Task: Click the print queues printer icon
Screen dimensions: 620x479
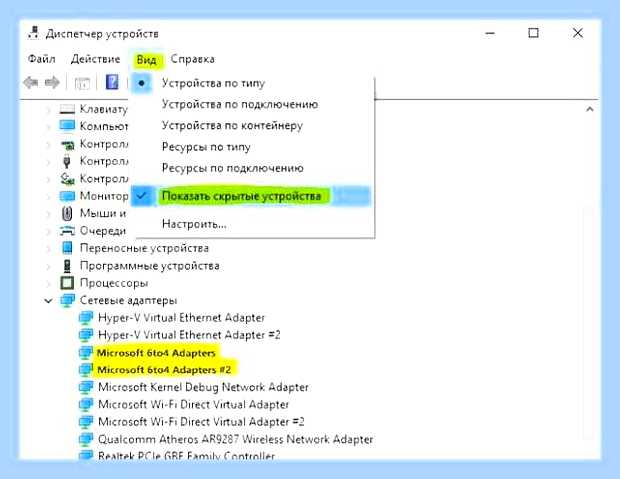Action: (x=67, y=231)
